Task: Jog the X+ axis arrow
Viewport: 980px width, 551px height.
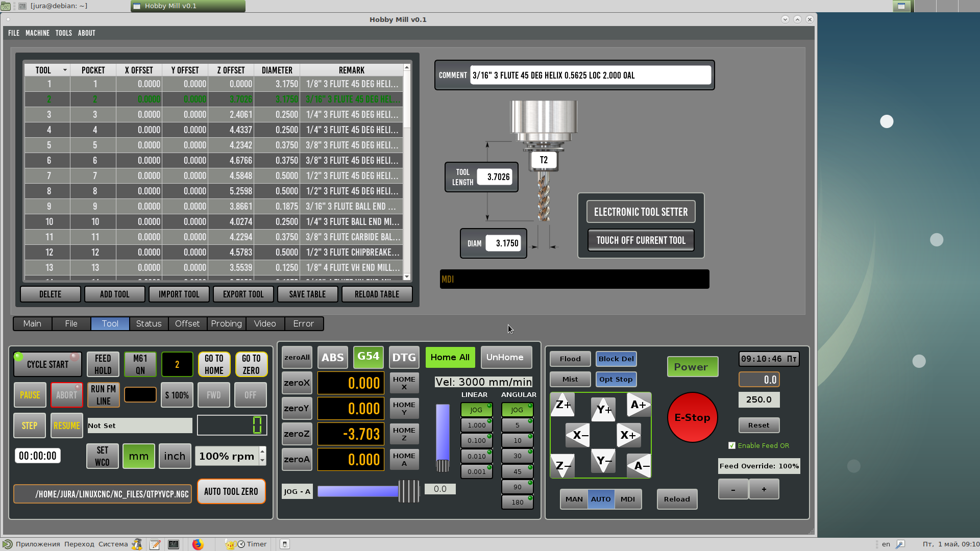Action: tap(628, 435)
